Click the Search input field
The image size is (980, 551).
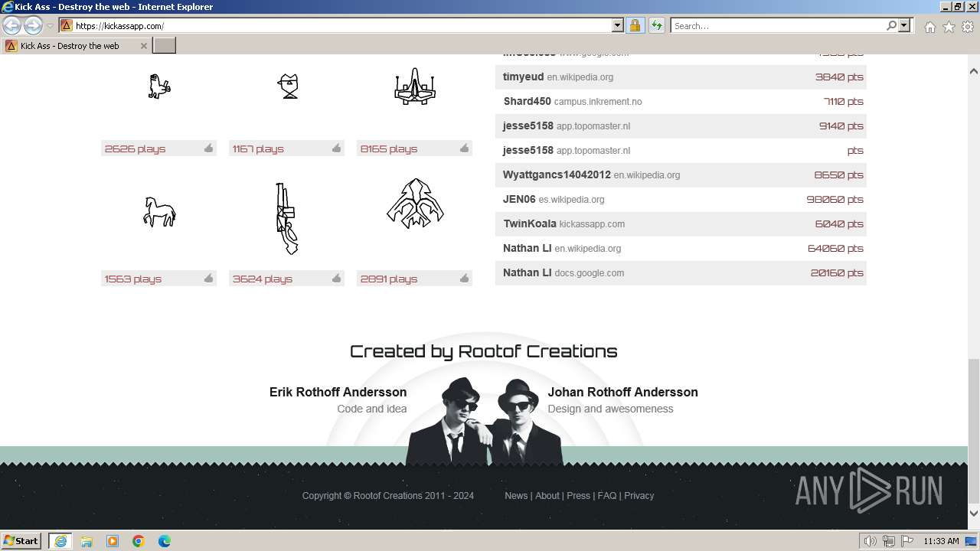[x=778, y=25]
